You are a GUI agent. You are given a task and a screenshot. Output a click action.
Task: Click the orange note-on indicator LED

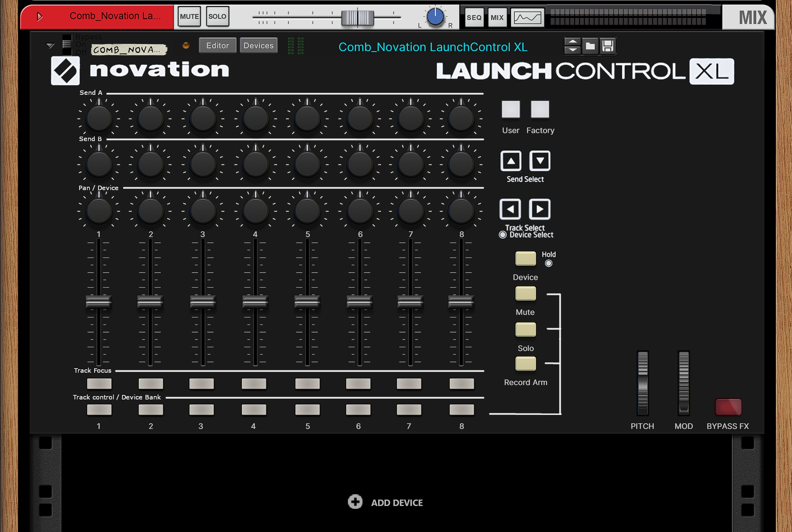click(x=186, y=45)
